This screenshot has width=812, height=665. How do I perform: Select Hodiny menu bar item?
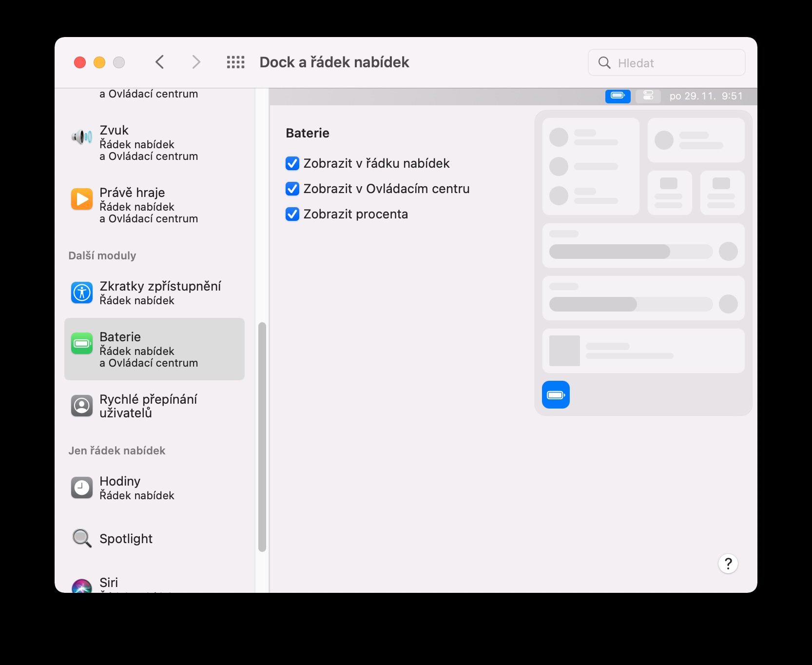click(155, 488)
